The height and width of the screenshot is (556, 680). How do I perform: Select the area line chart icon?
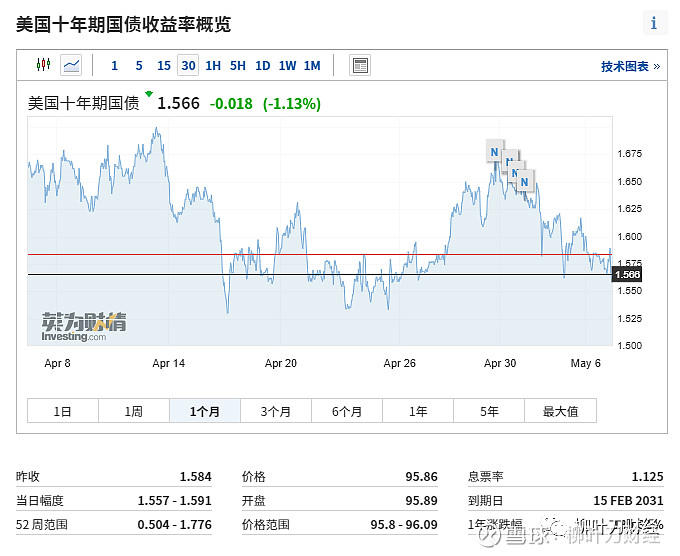(x=71, y=65)
